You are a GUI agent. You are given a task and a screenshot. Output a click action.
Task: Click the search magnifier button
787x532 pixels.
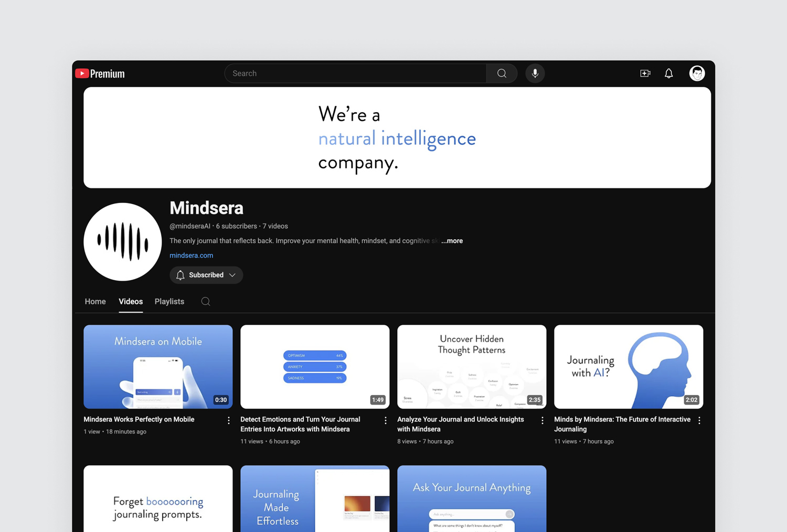pyautogui.click(x=502, y=73)
